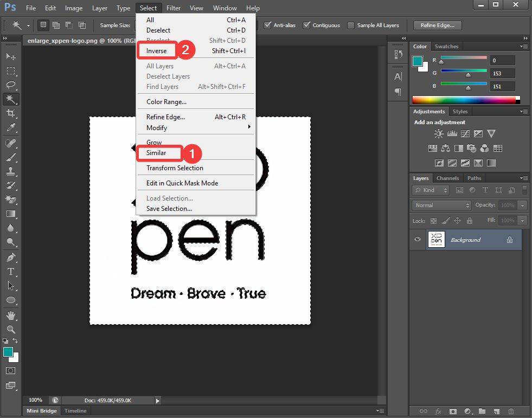Select the Crop tool
Image resolution: width=532 pixels, height=418 pixels.
coord(11,113)
